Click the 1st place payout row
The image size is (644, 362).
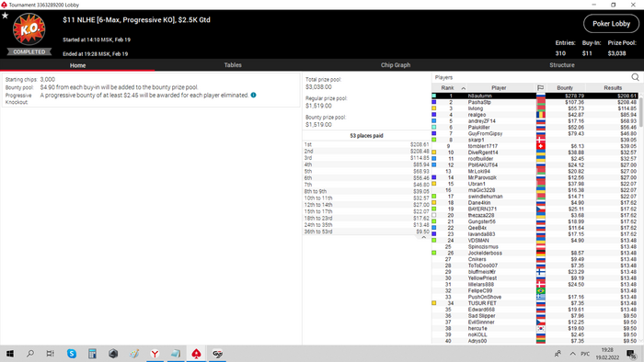pos(366,145)
